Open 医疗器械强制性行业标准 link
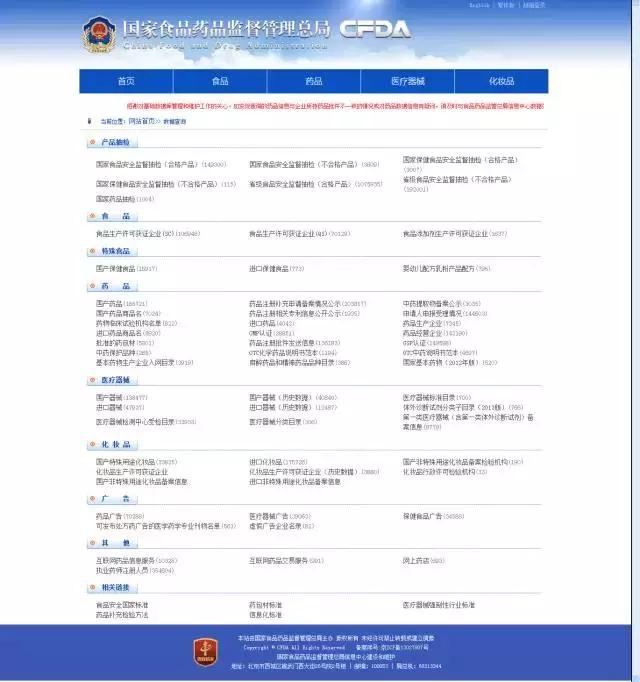 coord(439,605)
